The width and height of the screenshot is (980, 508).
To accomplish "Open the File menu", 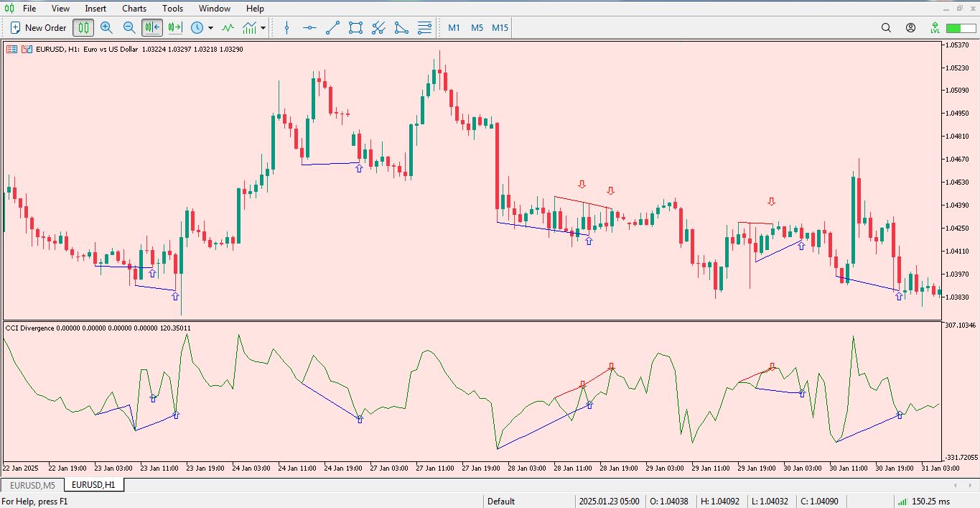I will pyautogui.click(x=29, y=9).
